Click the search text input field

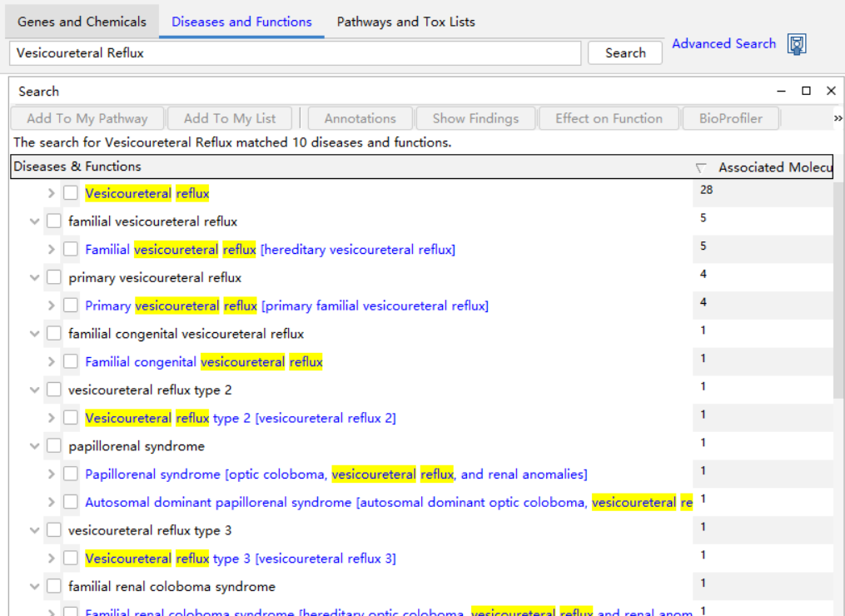pyautogui.click(x=296, y=53)
